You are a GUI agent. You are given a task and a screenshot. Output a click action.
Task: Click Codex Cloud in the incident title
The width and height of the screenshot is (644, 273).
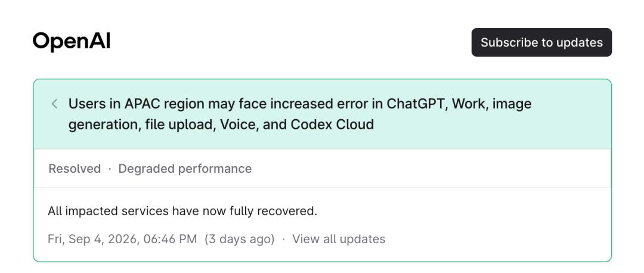point(332,125)
